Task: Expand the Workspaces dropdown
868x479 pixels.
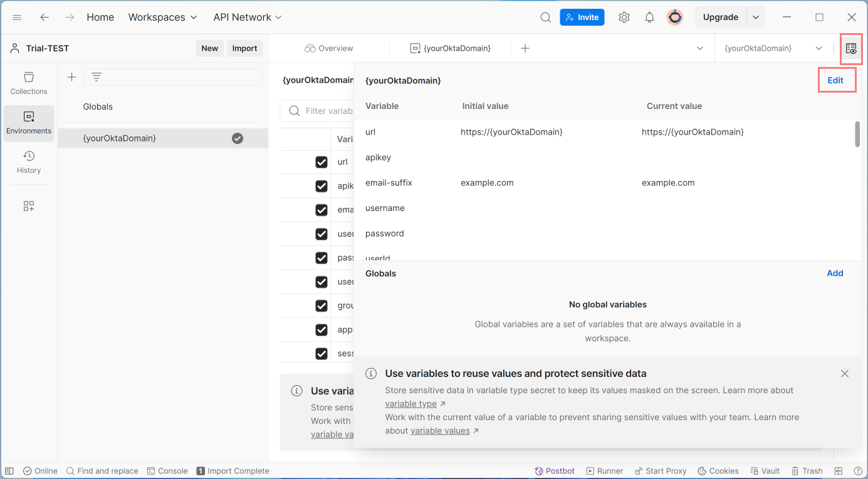Action: click(162, 18)
